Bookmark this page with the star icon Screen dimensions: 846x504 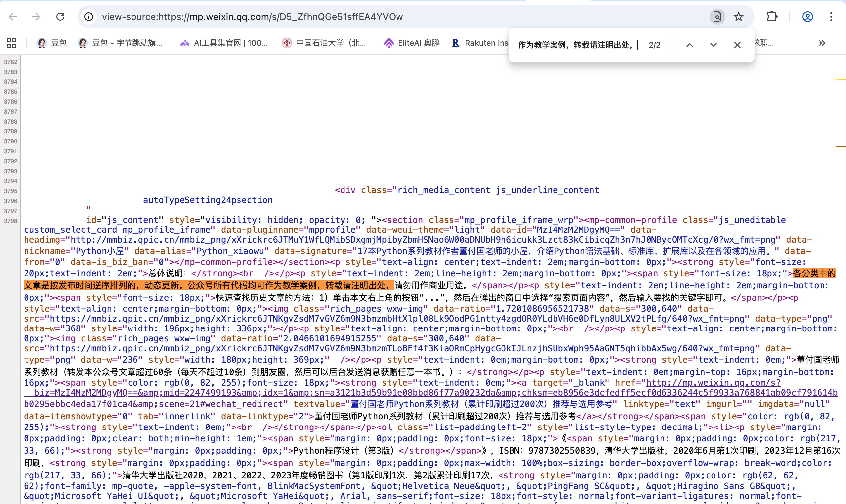[x=739, y=17]
